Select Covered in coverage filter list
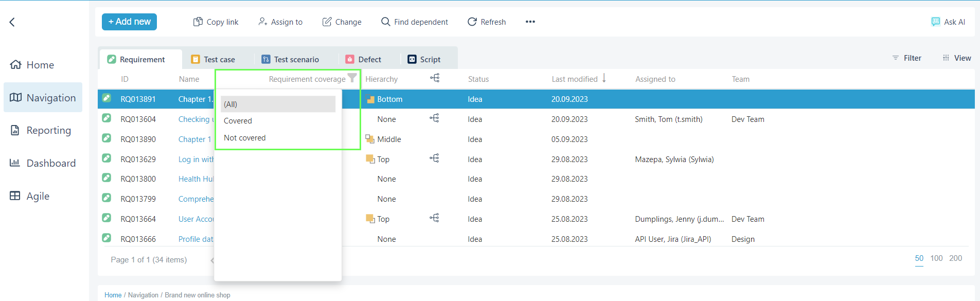The width and height of the screenshot is (980, 301). click(238, 121)
